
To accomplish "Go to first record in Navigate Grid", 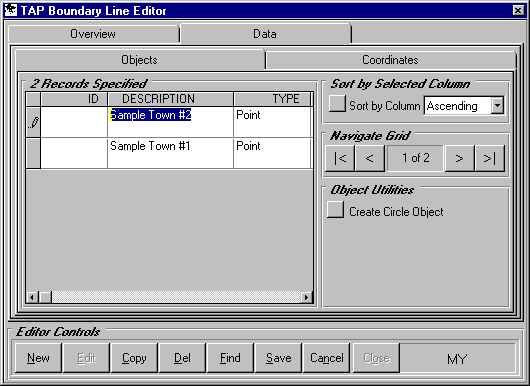I will 340,158.
